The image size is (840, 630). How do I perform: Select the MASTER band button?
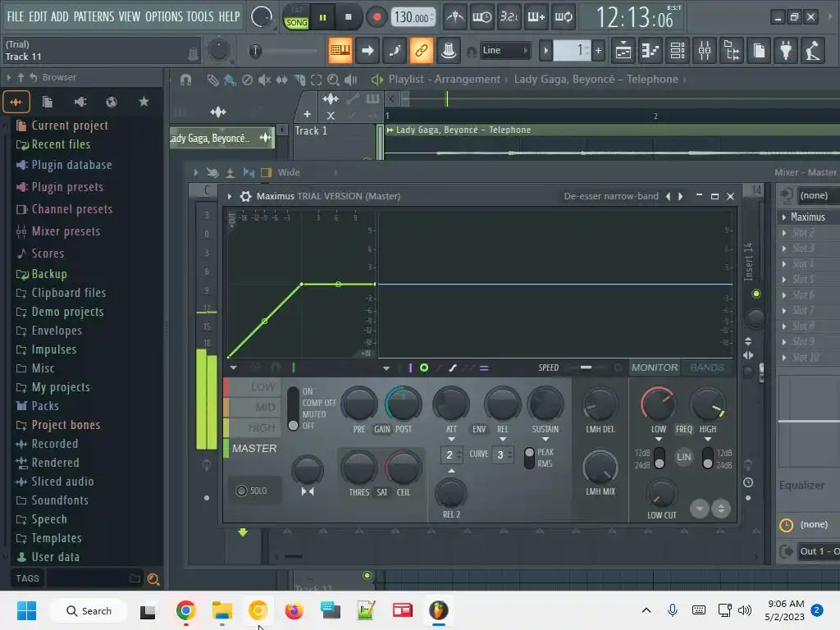coord(253,449)
